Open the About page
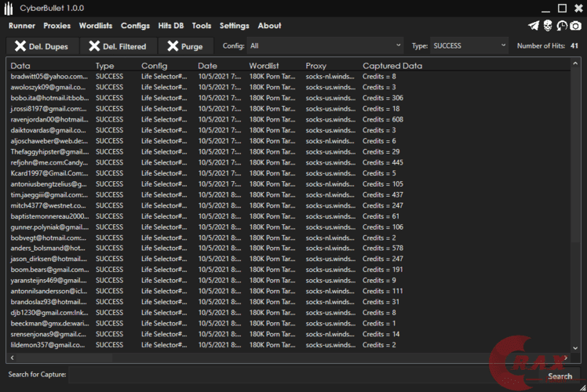The height and width of the screenshot is (392, 587). [x=269, y=26]
